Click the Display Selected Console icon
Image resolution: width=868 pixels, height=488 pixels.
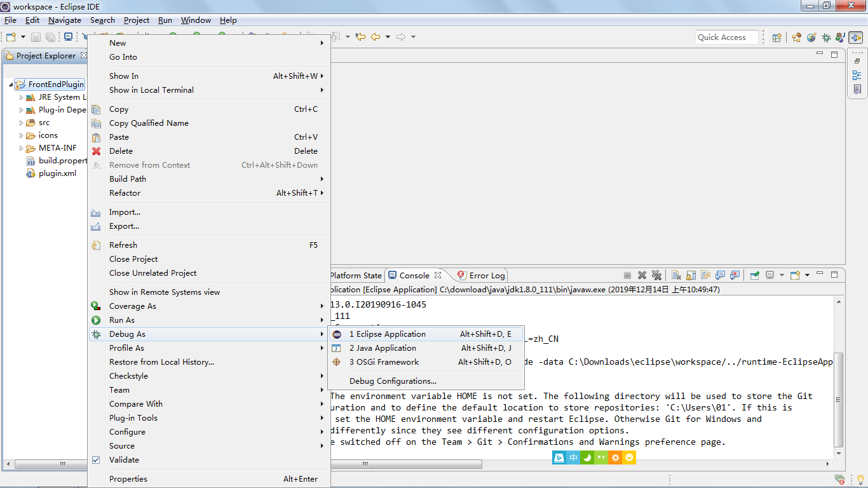tap(770, 275)
